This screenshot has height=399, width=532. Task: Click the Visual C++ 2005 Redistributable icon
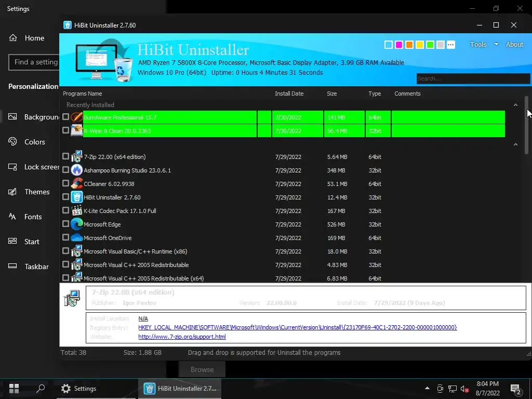77,264
